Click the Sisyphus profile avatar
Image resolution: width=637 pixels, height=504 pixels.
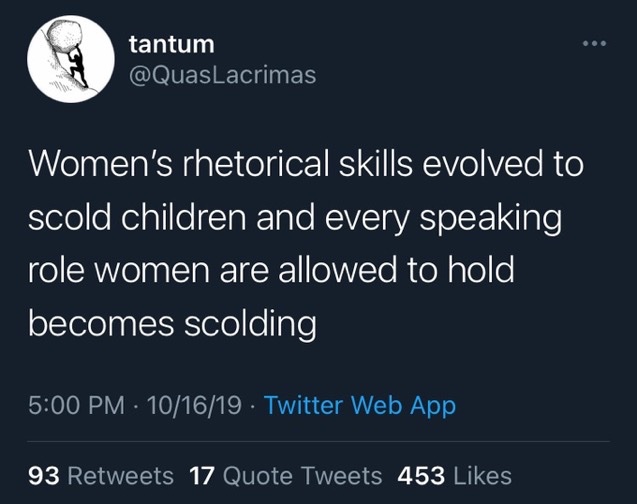pos(69,59)
